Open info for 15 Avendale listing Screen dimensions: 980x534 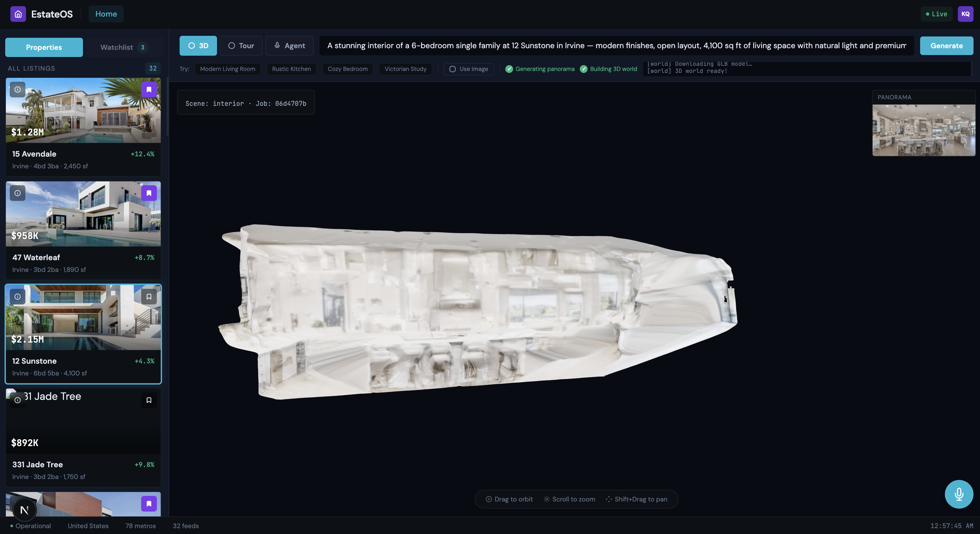(x=18, y=90)
